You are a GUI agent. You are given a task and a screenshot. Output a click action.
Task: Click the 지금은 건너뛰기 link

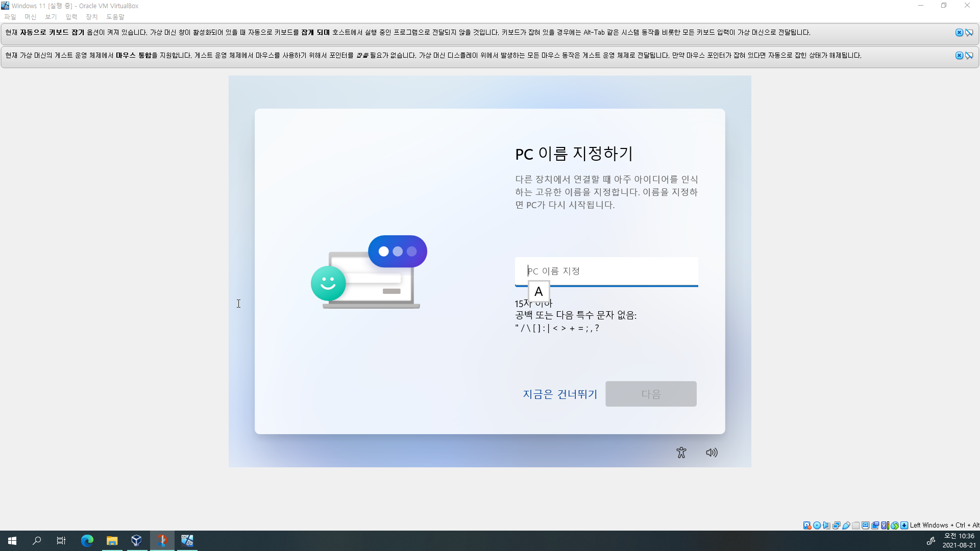point(560,394)
